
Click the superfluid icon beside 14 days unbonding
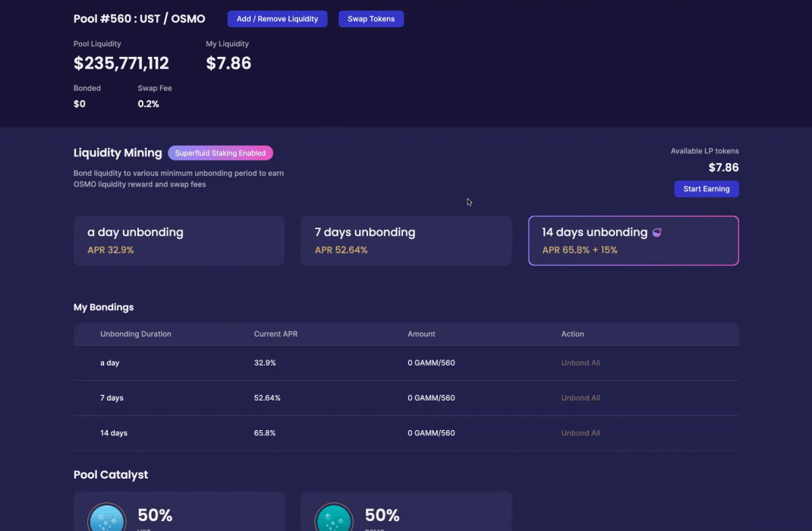[656, 232]
